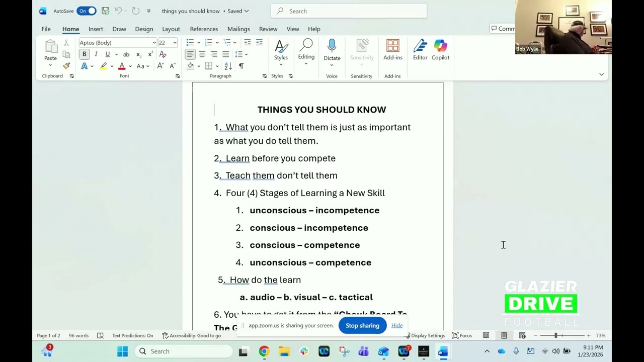644x362 pixels.
Task: Switch to the Insert tab
Action: click(96, 29)
